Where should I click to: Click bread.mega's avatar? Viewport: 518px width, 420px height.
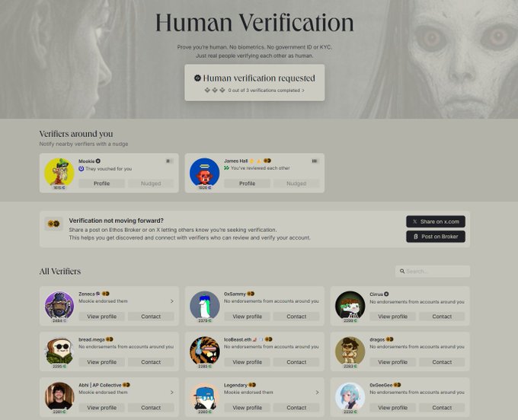[59, 351]
